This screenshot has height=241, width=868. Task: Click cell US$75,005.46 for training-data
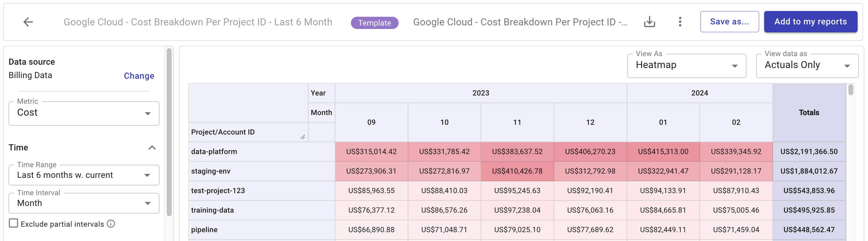click(736, 210)
